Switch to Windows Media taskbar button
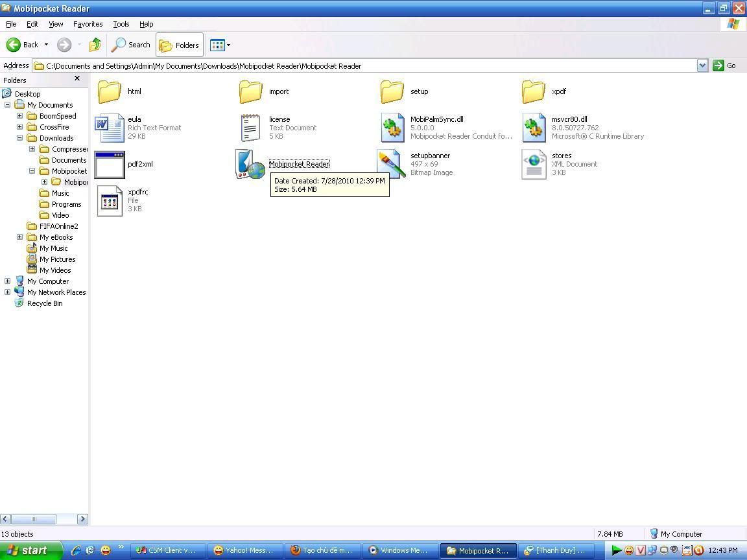Screen dimensions: 747x560 tap(400, 550)
